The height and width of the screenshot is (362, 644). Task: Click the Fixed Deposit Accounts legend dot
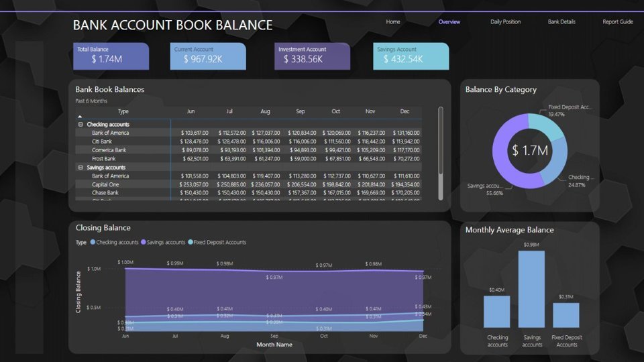click(x=190, y=242)
